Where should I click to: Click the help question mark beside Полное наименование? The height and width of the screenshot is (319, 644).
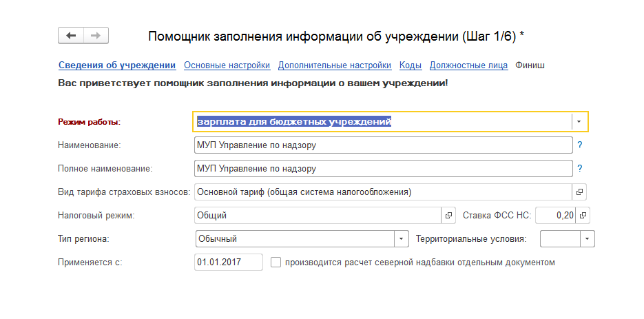[x=580, y=169]
